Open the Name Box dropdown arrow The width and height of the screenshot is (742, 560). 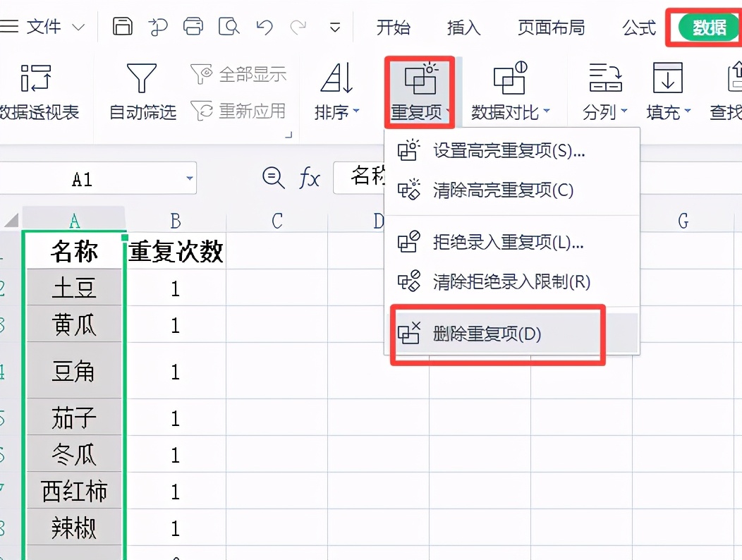189,178
